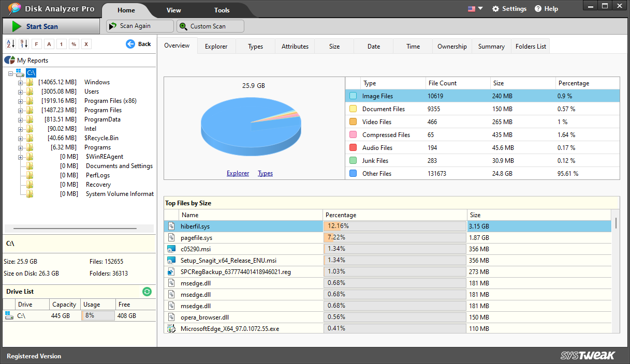This screenshot has width=630, height=364.
Task: Click the 8% usage bar in Drive List
Action: point(98,316)
